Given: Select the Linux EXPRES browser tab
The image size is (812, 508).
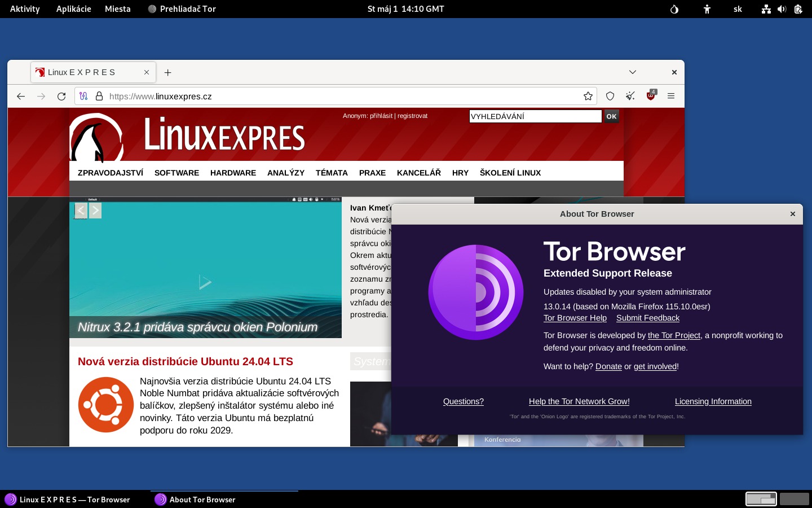Looking at the screenshot, I should (x=93, y=72).
